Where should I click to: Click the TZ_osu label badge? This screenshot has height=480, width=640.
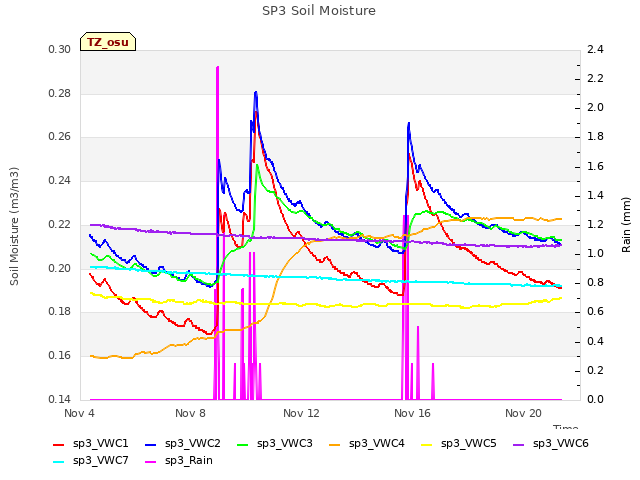pyautogui.click(x=108, y=42)
